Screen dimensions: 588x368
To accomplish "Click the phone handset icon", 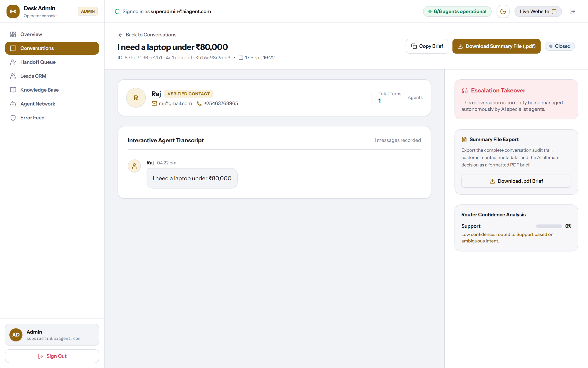I will [x=199, y=103].
